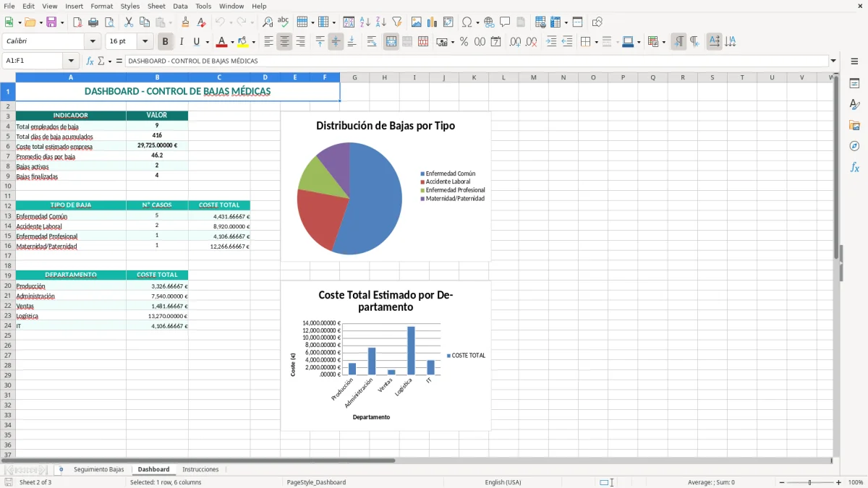Viewport: 868px width, 488px height.
Task: Print the document via printer icon
Action: point(93,22)
